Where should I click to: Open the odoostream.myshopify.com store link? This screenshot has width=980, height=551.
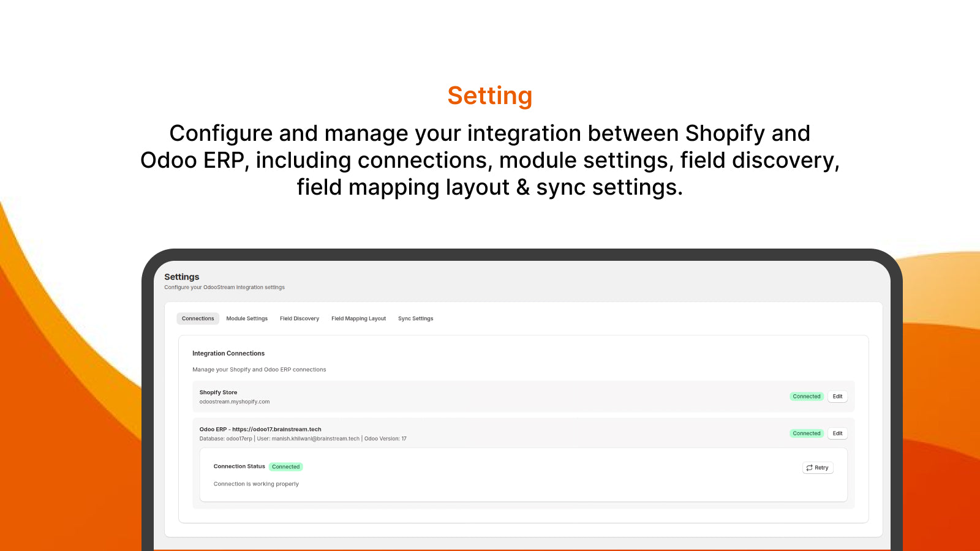pos(235,402)
